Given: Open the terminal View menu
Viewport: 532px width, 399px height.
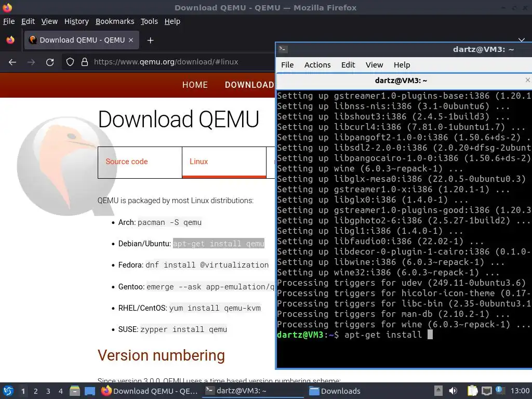Looking at the screenshot, I should point(374,65).
